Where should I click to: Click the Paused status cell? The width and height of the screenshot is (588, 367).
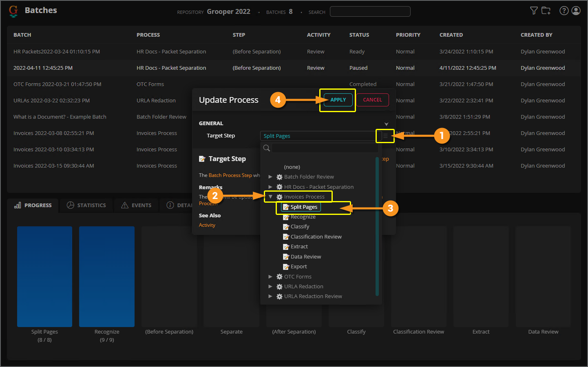pos(358,68)
